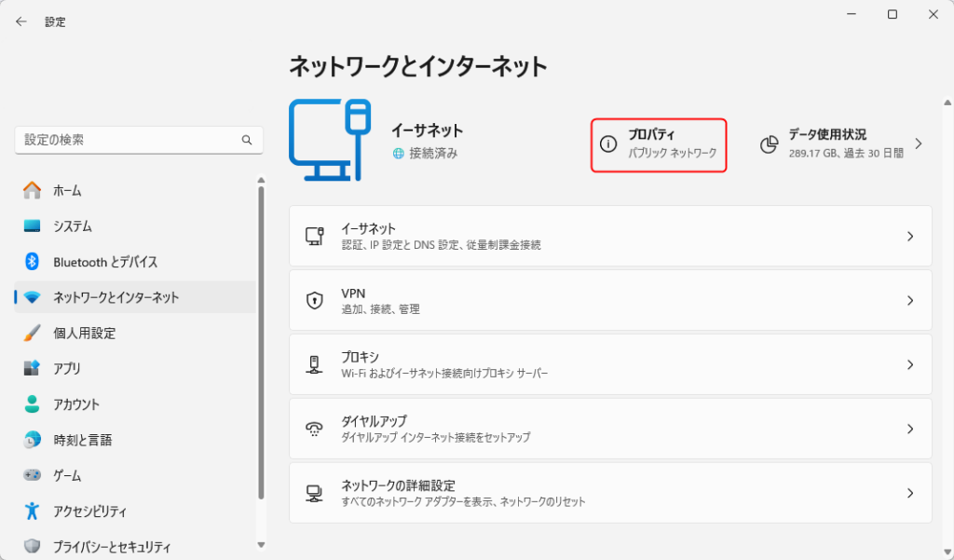
Task: Click the Bluetooth icon in sidebar
Action: 32,262
